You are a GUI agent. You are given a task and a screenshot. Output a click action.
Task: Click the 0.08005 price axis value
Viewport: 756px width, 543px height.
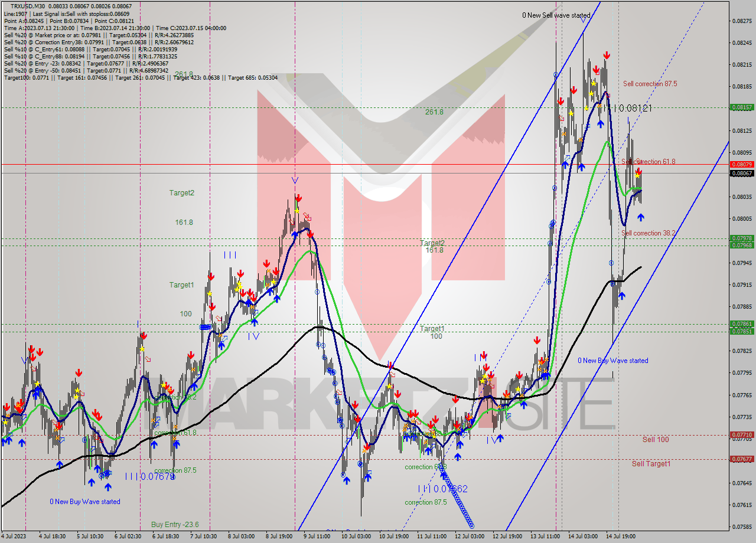741,218
